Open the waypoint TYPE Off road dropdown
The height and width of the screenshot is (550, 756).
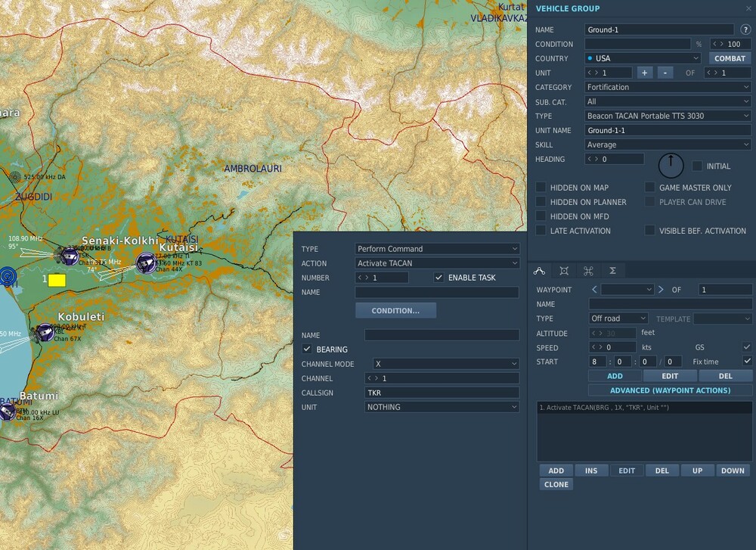[618, 318]
